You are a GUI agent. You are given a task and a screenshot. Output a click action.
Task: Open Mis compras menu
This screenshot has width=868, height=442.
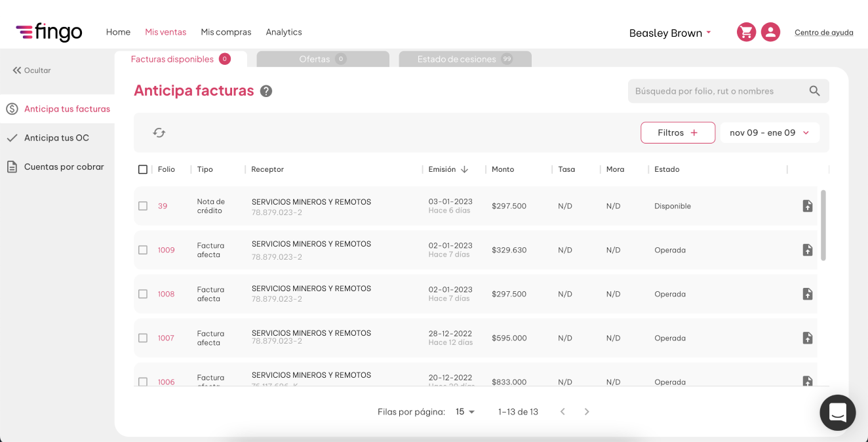[x=226, y=31]
